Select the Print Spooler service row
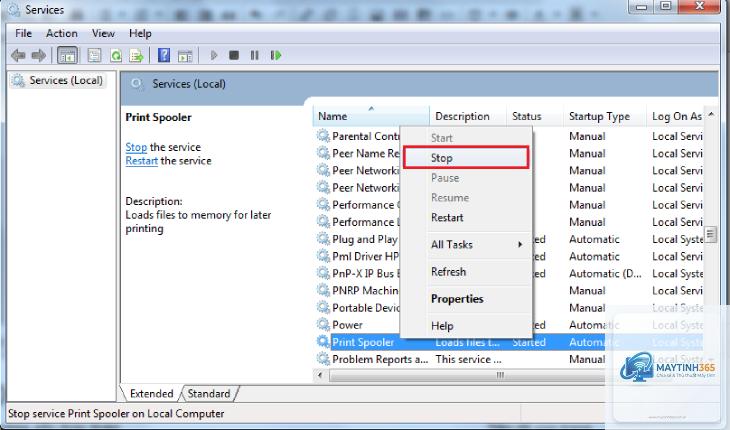Screen dimensions: 730x430 pyautogui.click(x=509, y=342)
